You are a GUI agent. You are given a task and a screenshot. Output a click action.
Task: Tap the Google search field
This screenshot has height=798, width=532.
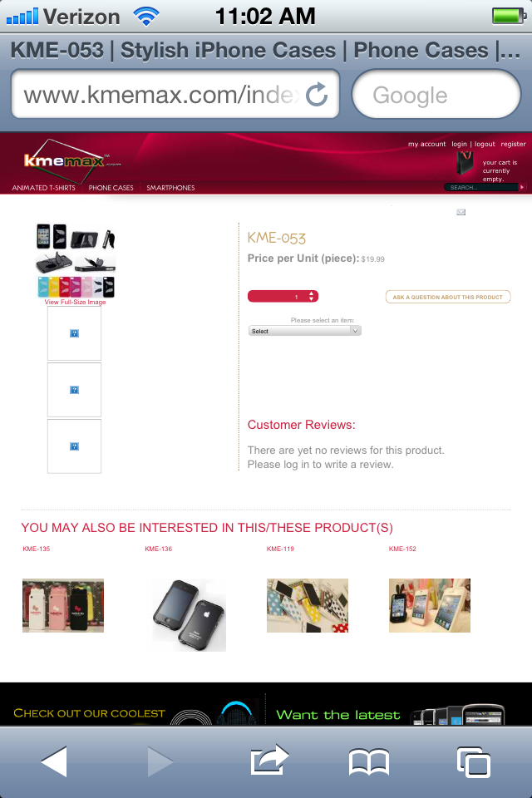coord(436,95)
